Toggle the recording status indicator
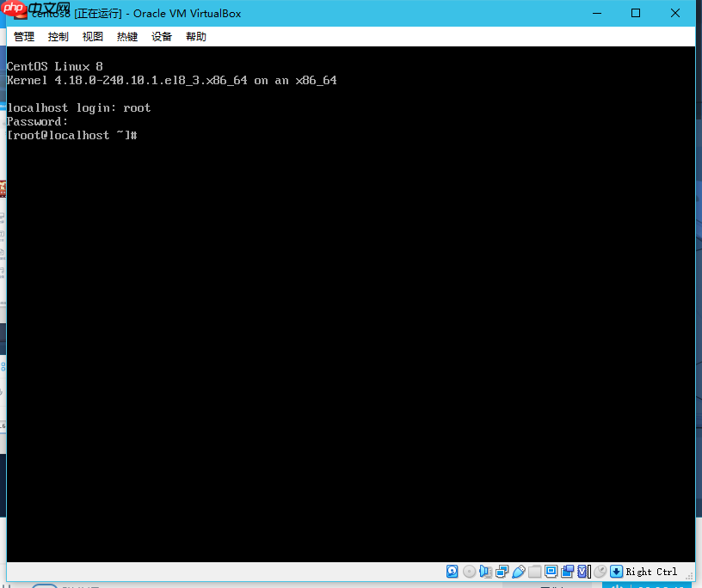The width and height of the screenshot is (702, 588). [x=567, y=571]
